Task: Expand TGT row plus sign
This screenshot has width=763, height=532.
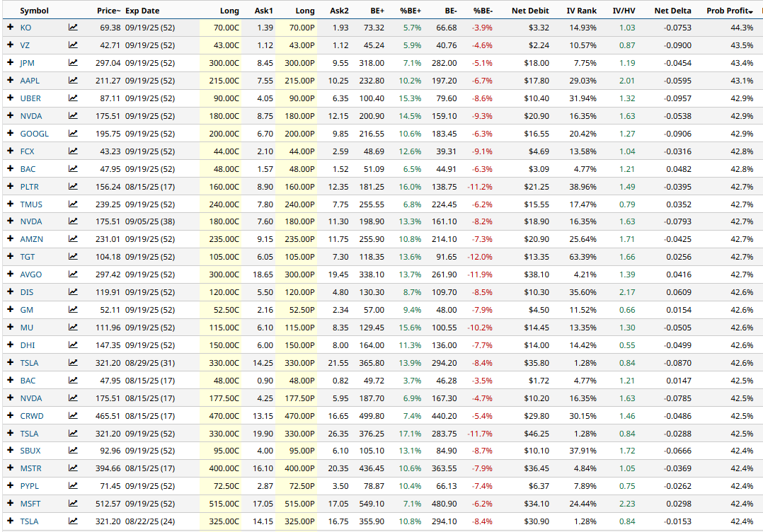Action: (10, 256)
